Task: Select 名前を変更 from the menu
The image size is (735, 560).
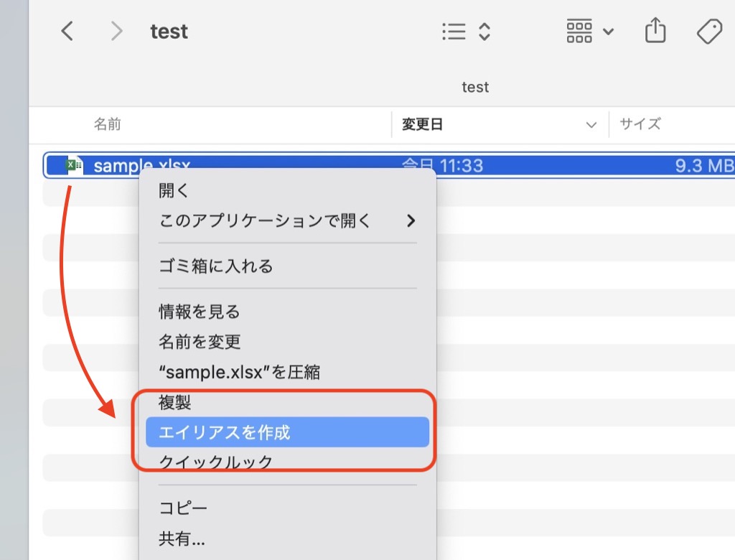Action: coord(288,342)
